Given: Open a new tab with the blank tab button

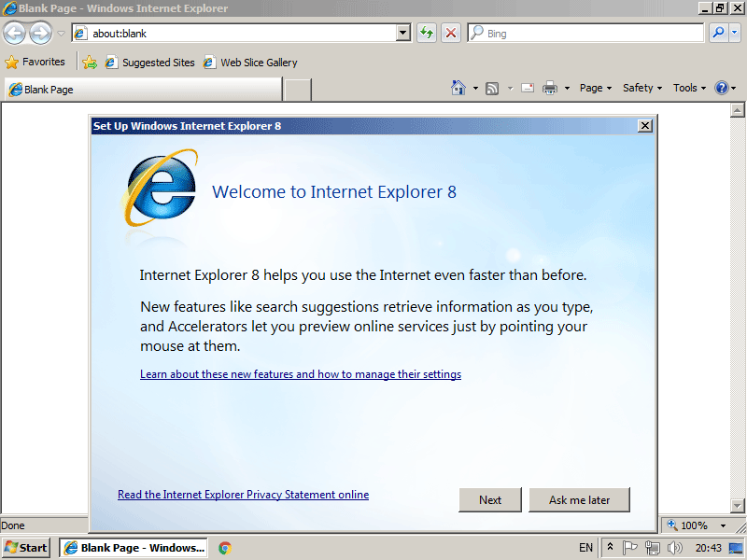Looking at the screenshot, I should point(298,90).
